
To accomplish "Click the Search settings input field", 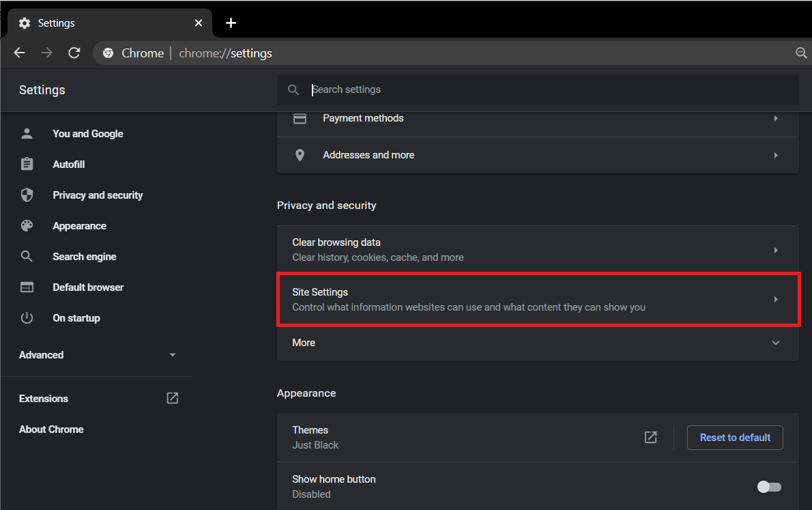I will click(546, 89).
